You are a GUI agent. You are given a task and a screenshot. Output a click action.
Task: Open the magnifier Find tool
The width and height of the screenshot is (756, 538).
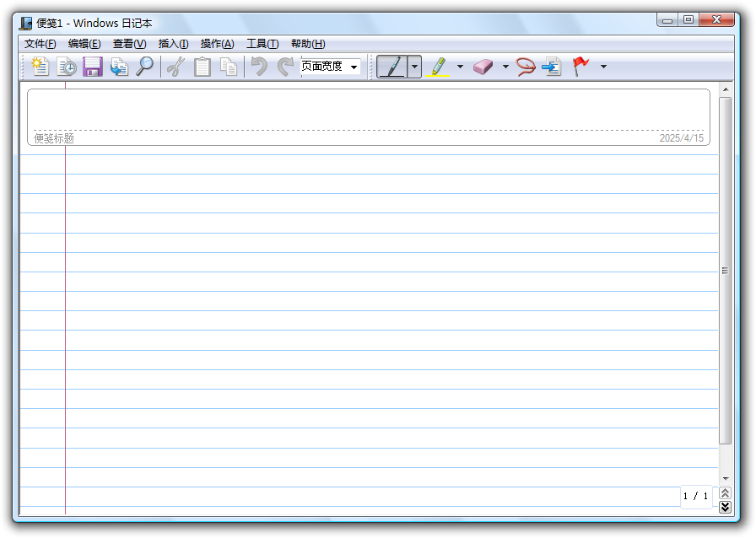[x=144, y=67]
